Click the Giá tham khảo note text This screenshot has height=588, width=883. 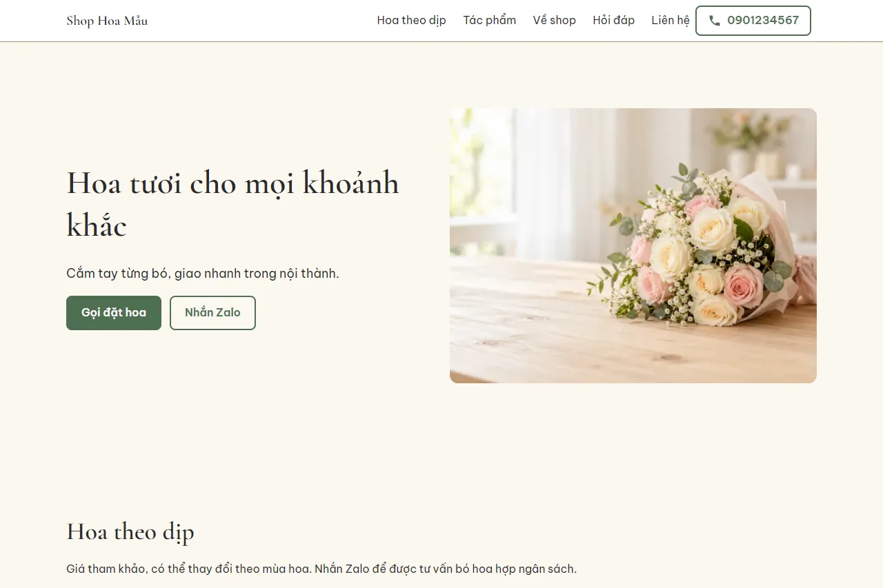tap(321, 569)
